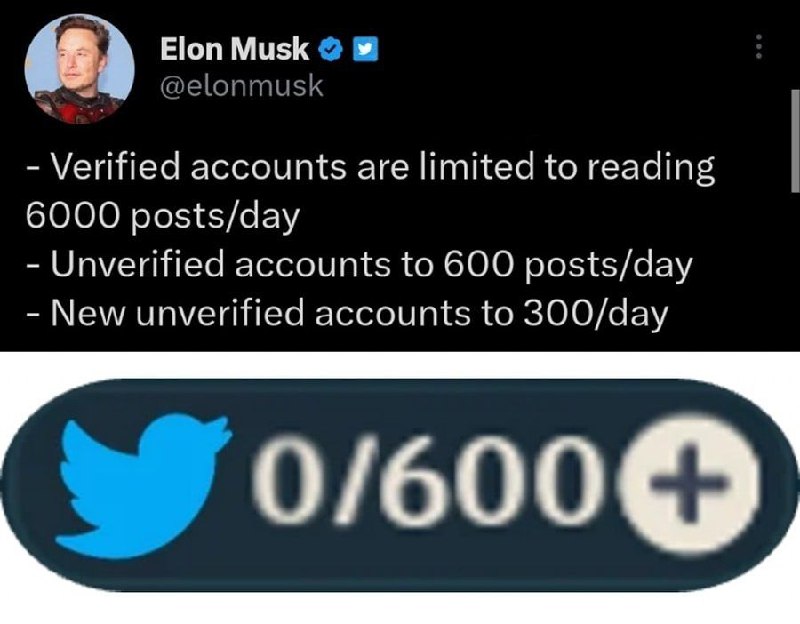
Task: Open the @elonmusk handle link
Action: coord(241,86)
